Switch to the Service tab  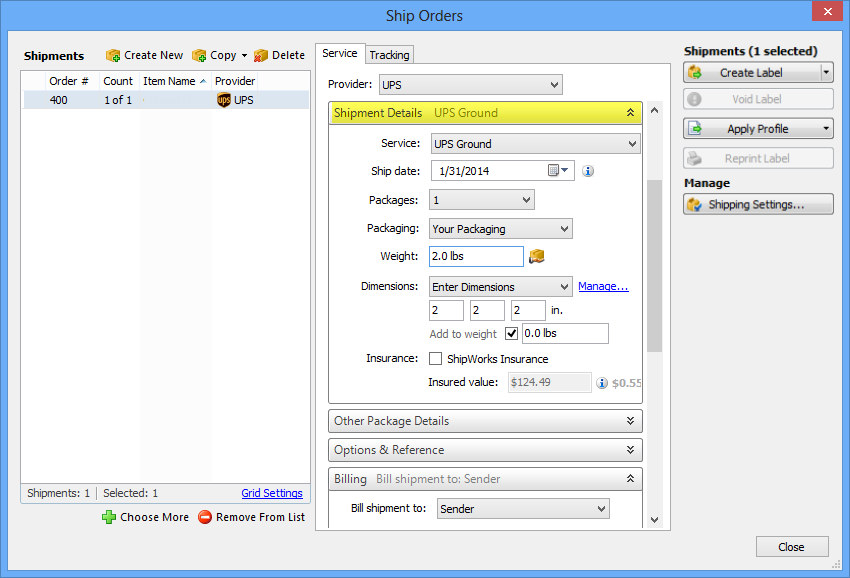pyautogui.click(x=340, y=53)
